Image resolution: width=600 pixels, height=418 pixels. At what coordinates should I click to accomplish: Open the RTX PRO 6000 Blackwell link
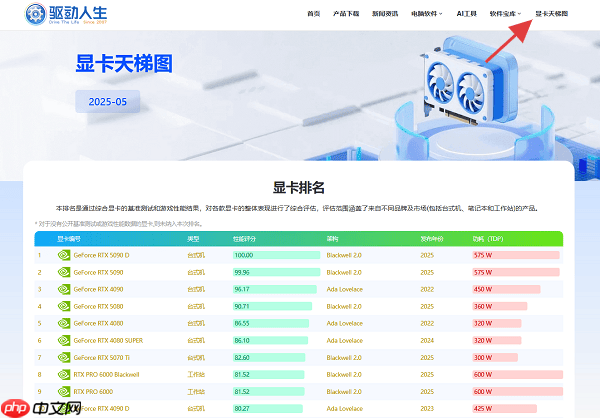[106, 374]
